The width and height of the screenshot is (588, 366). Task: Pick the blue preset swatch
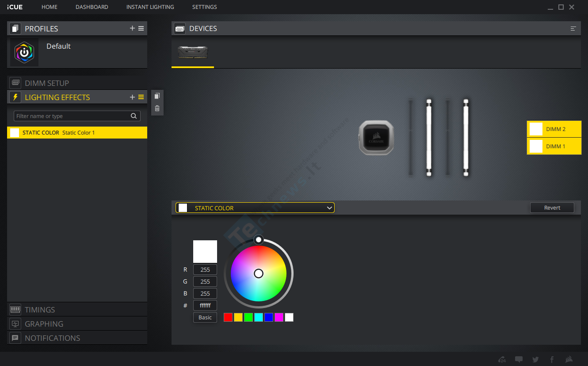point(269,317)
